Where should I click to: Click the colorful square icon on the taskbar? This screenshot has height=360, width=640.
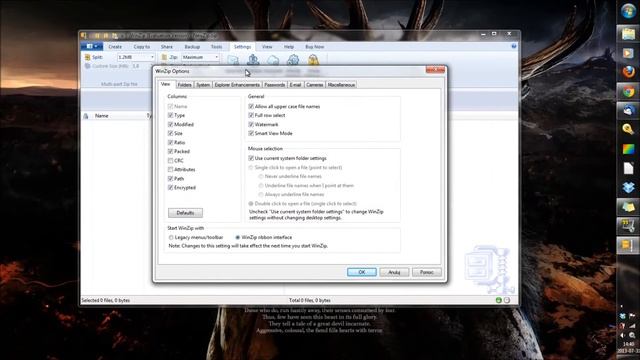[x=628, y=149]
